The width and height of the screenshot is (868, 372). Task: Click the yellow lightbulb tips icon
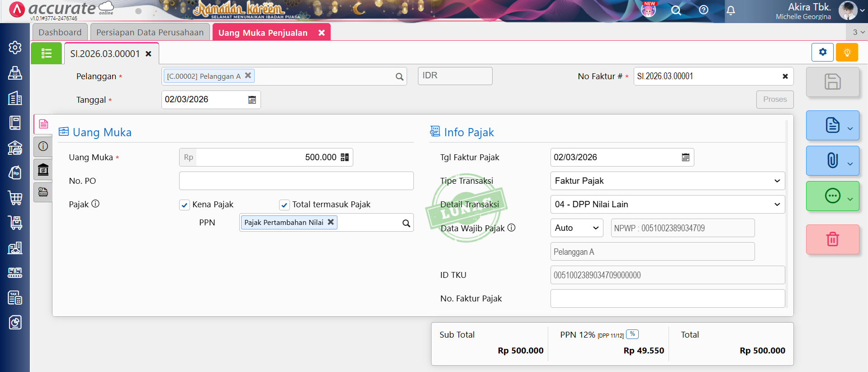(x=847, y=52)
